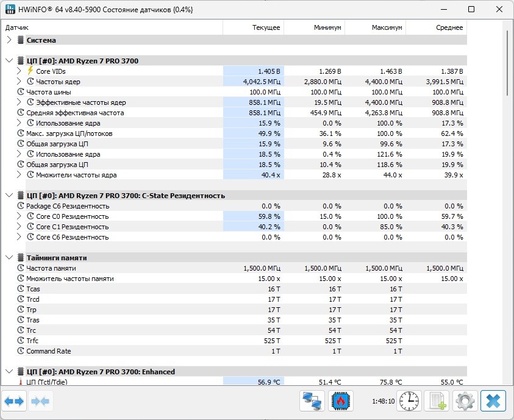Click the clock icon beside Package C6 Резидентность

(21, 206)
